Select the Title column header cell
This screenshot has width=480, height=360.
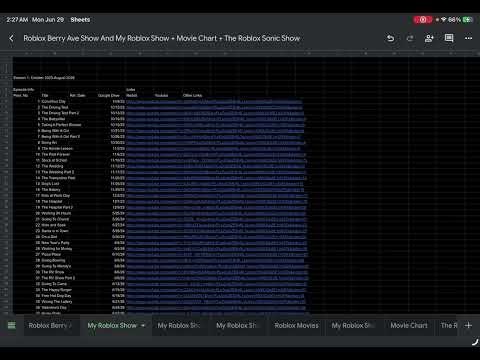click(45, 96)
